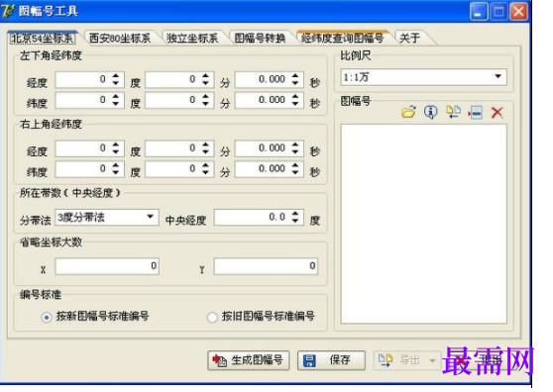Click 左下角 纬度 degree spinner arrows
Screen dimensions: 553x392
pyautogui.click(x=116, y=100)
